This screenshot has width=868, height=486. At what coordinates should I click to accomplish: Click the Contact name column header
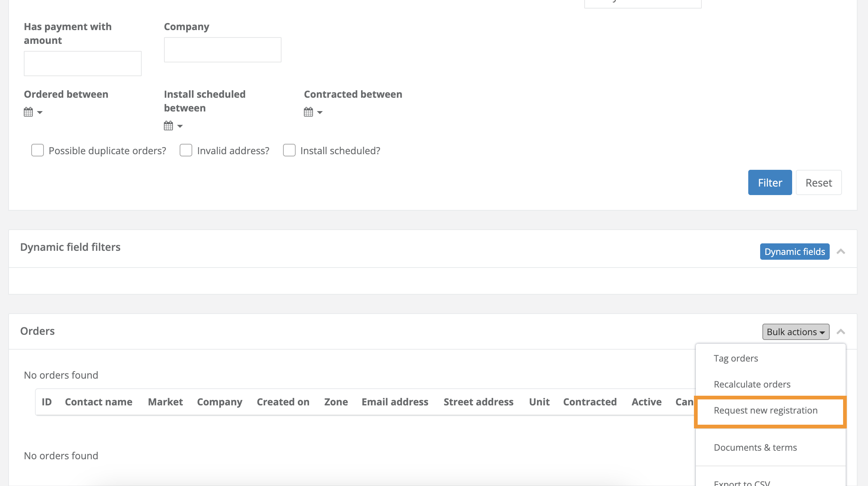(x=99, y=402)
